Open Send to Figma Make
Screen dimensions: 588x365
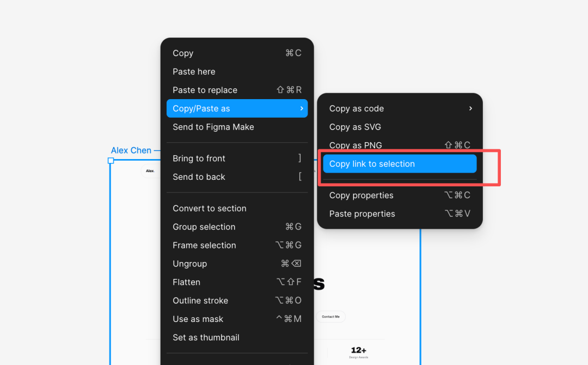coord(237,127)
